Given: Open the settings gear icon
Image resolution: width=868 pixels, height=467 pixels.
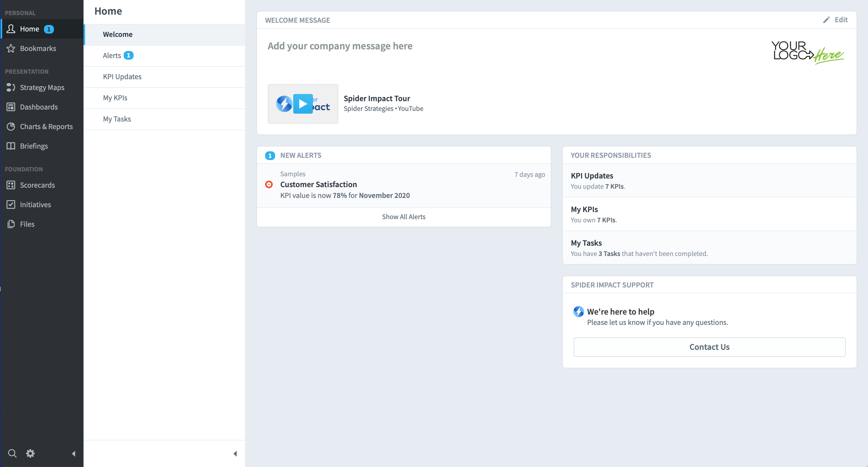Looking at the screenshot, I should coord(30,453).
